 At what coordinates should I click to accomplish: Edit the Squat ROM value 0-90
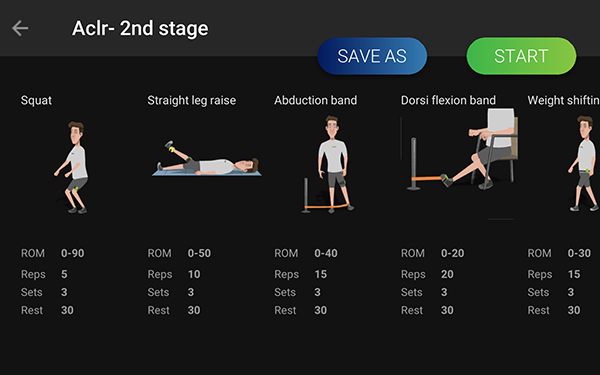[x=72, y=253]
